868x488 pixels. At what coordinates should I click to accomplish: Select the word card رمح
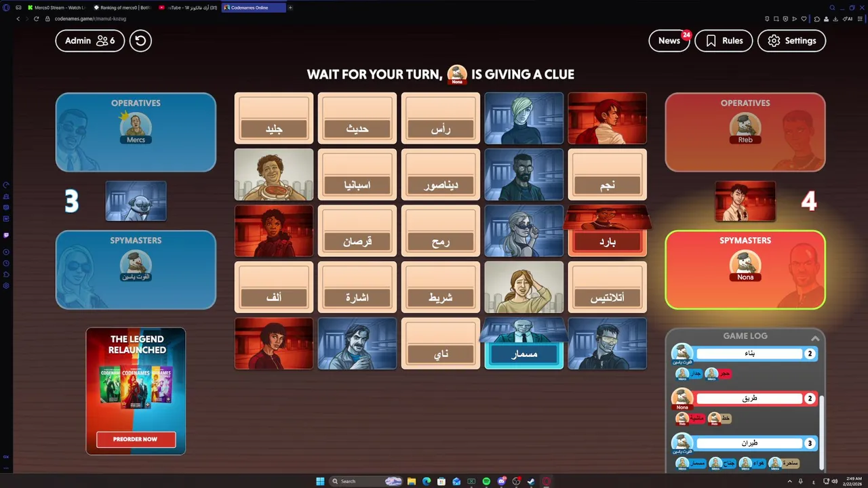coord(441,231)
